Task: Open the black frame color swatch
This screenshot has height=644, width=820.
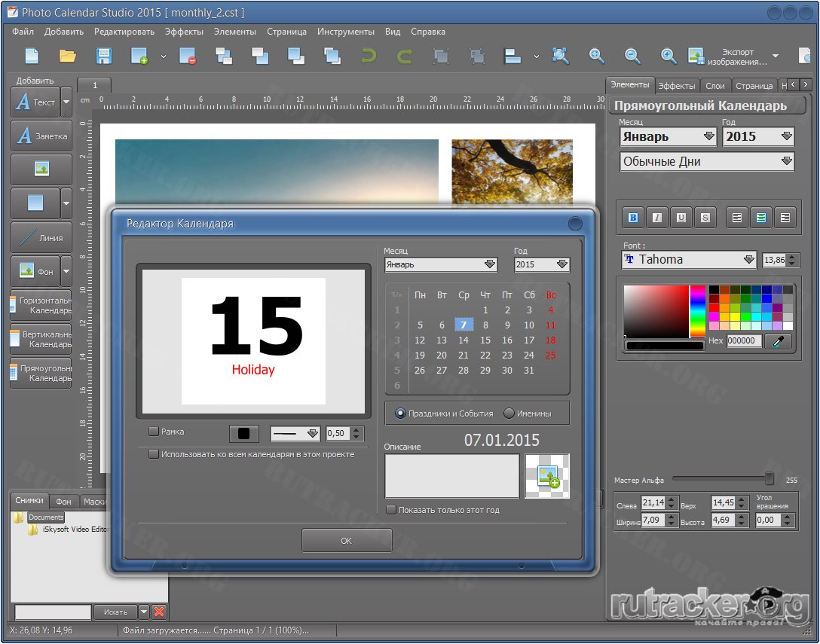Action: (243, 433)
